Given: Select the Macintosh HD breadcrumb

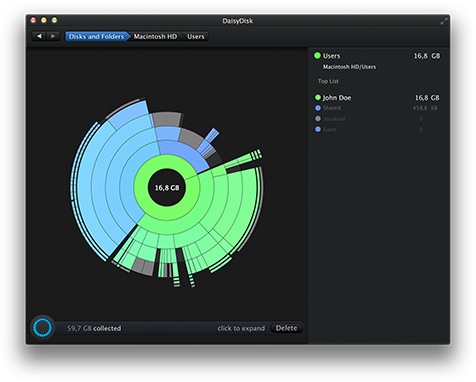Looking at the screenshot, I should (155, 36).
